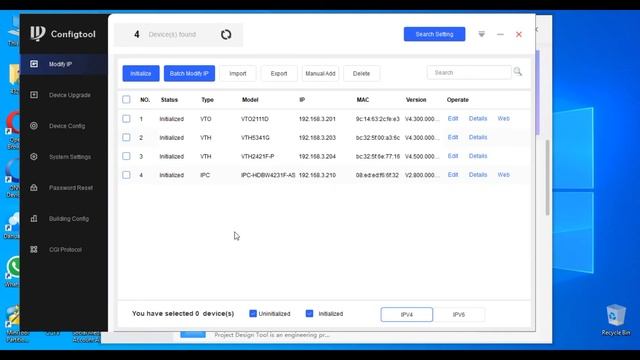Click the Configtool logo
The width and height of the screenshot is (640, 360).
point(63,33)
